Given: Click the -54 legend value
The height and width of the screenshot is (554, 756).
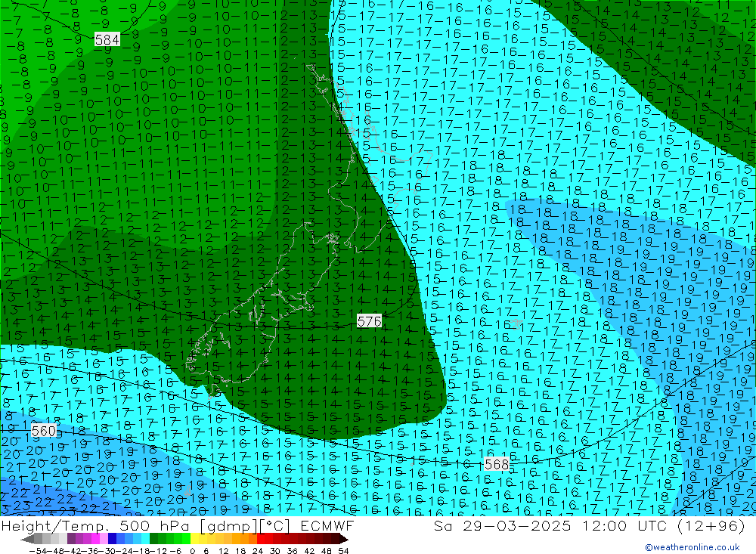Looking at the screenshot, I should [38, 551].
